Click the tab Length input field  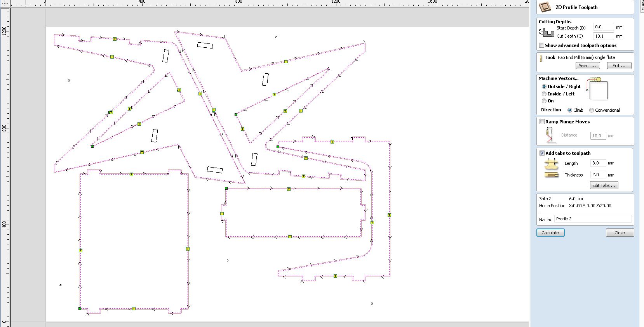598,163
